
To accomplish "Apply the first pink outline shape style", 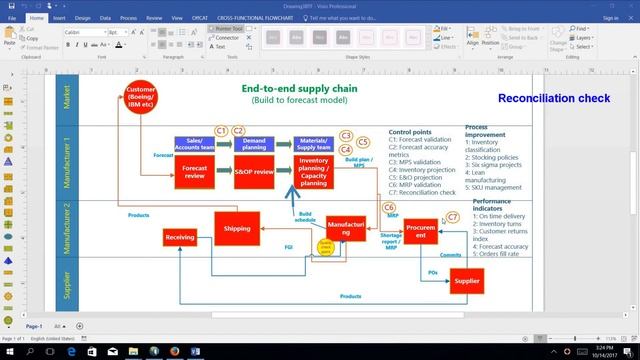I will (x=366, y=38).
